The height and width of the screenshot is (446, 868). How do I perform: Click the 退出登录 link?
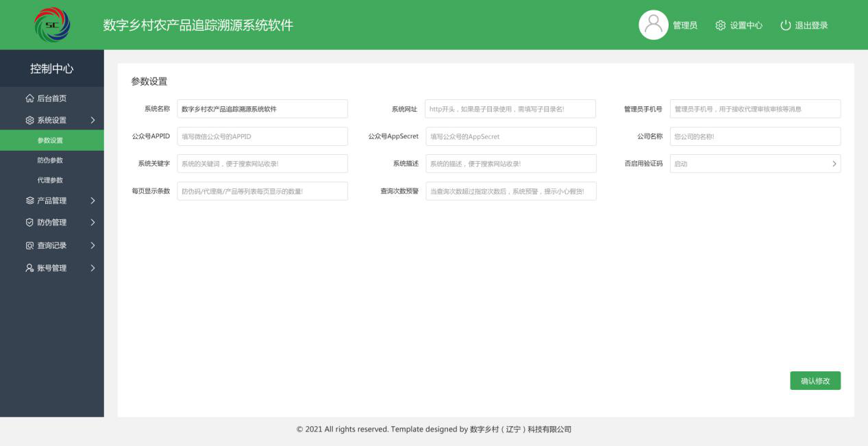tap(811, 25)
